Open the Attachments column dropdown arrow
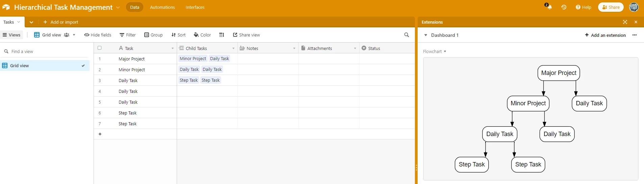 click(x=355, y=48)
